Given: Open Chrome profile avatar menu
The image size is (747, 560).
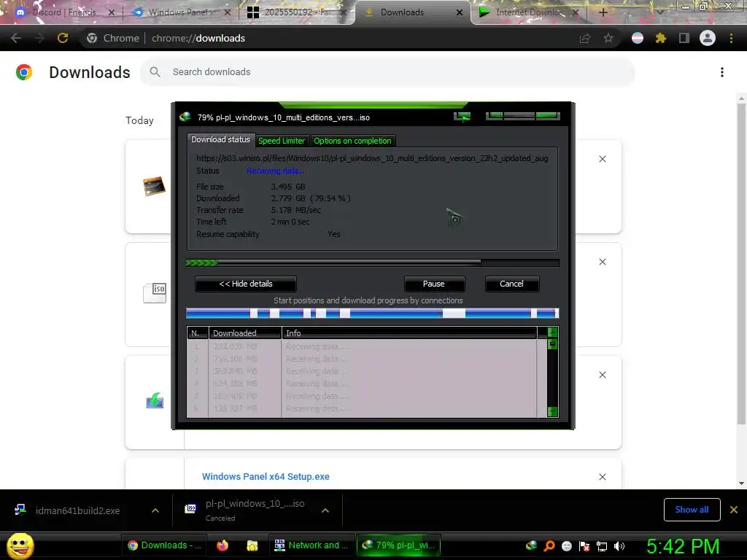Looking at the screenshot, I should coord(708,38).
